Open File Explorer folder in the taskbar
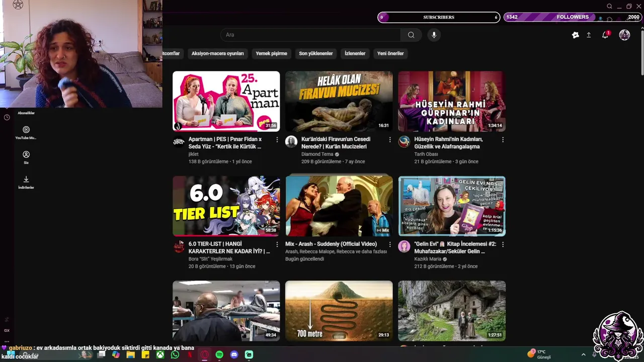644x362 pixels. pyautogui.click(x=130, y=354)
